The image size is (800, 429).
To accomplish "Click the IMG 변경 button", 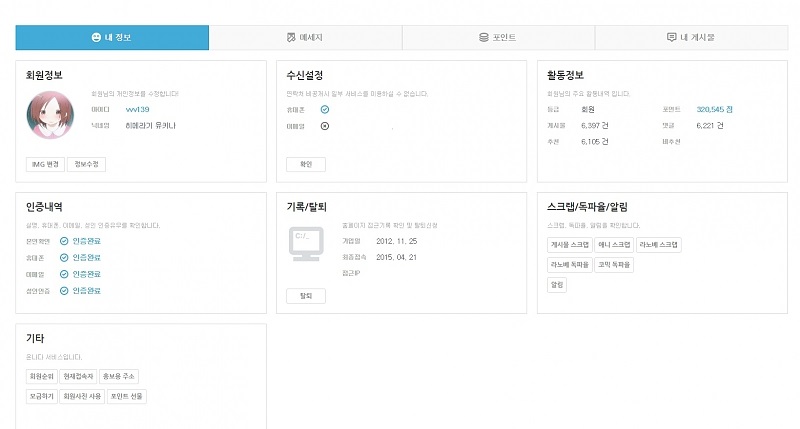I will (x=46, y=164).
